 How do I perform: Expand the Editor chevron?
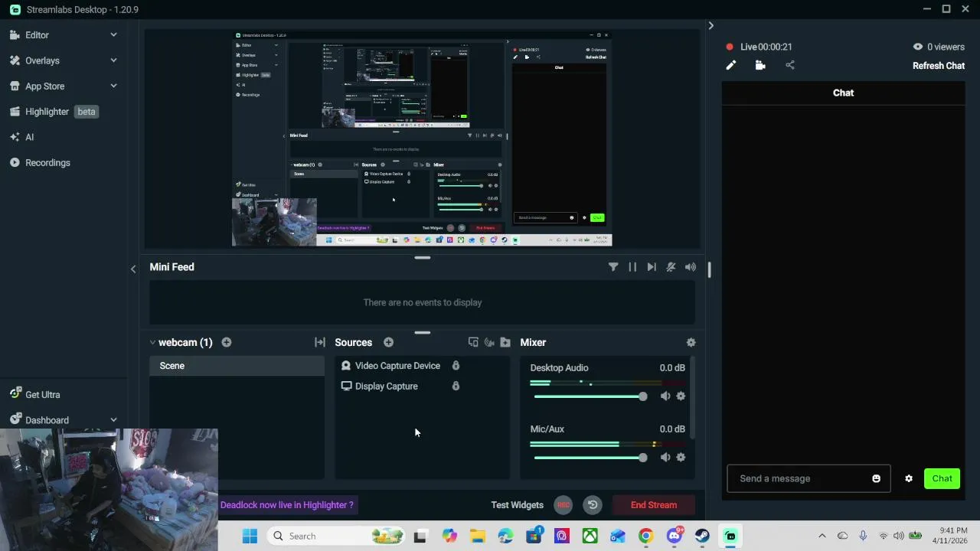pyautogui.click(x=113, y=35)
